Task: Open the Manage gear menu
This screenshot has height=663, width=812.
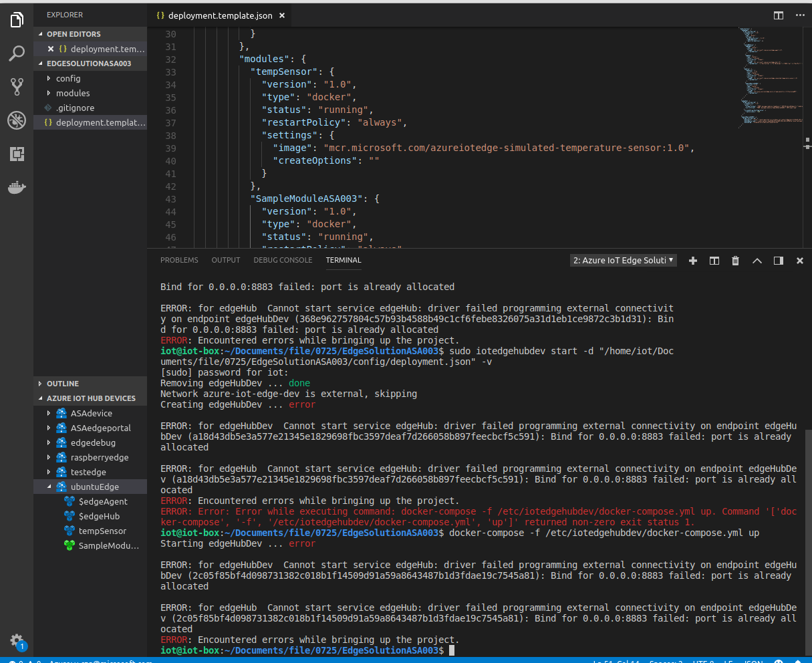Action: click(17, 640)
